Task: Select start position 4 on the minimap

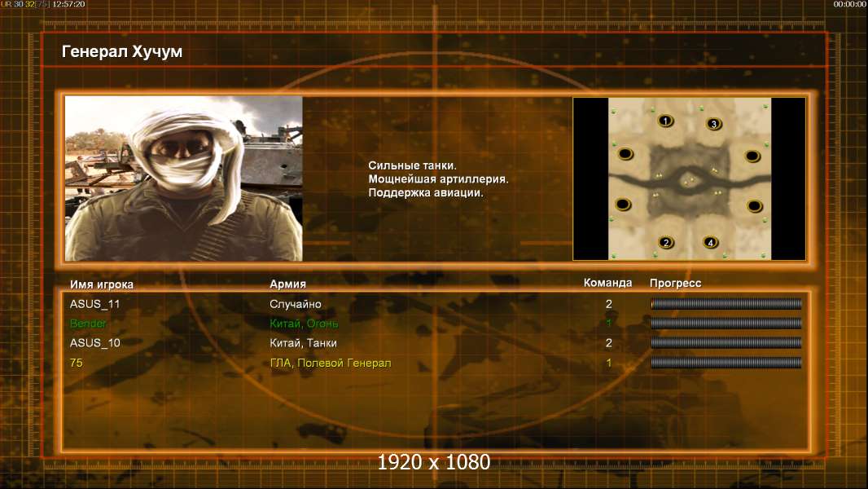Action: pos(710,242)
